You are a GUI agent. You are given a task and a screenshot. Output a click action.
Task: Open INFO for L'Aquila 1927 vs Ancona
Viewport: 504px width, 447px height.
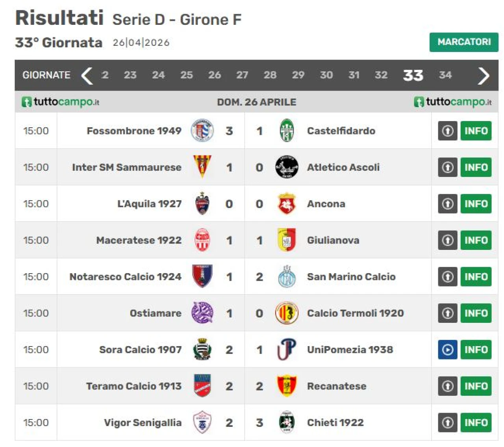click(x=476, y=204)
